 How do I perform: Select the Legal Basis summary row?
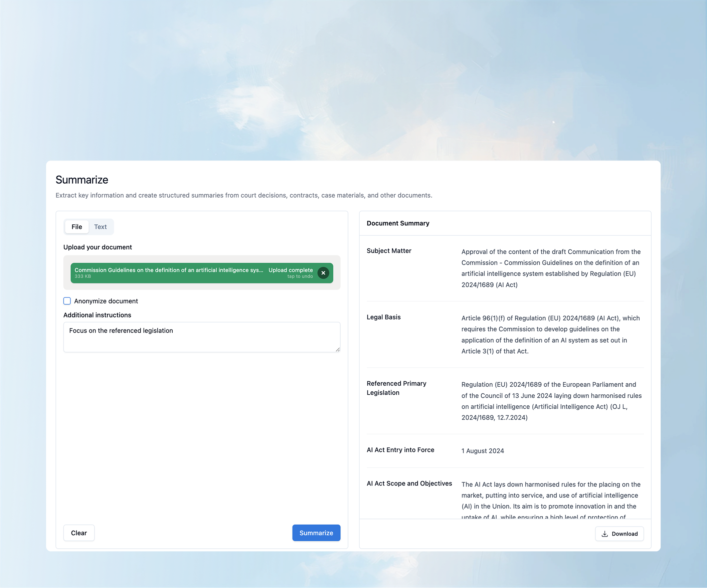point(383,317)
